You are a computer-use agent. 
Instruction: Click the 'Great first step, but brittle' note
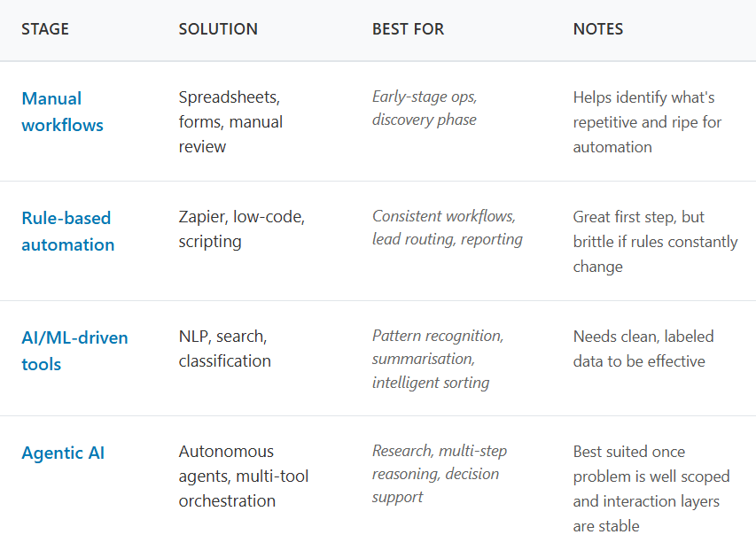pyautogui.click(x=655, y=242)
